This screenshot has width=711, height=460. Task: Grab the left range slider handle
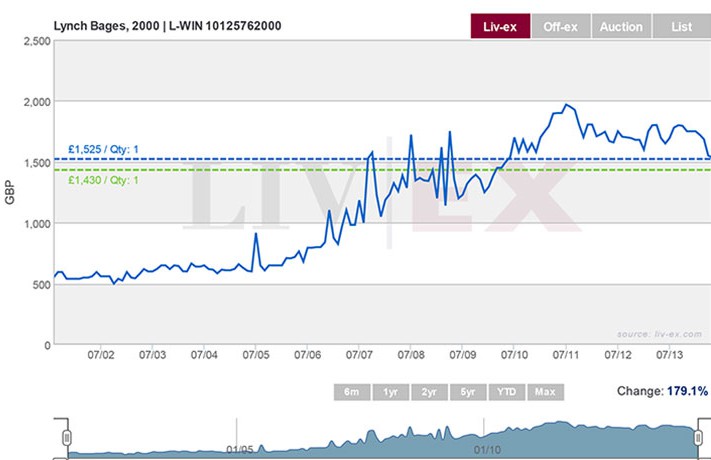(x=67, y=438)
